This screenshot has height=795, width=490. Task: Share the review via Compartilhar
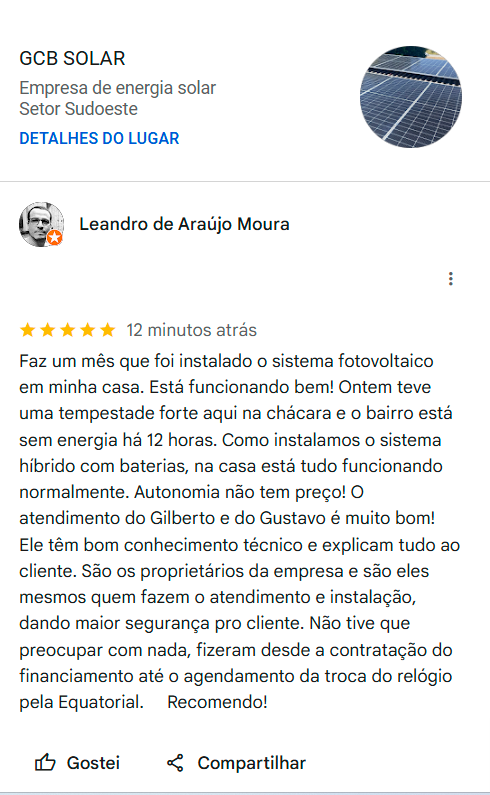tap(236, 763)
